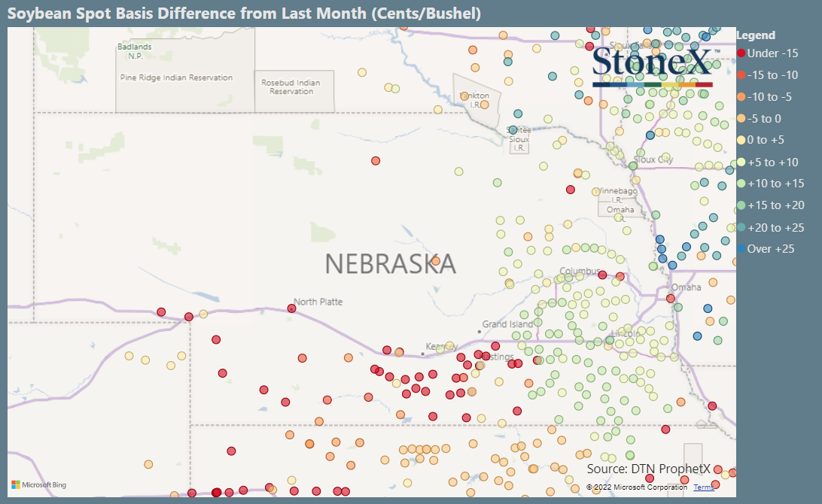The height and width of the screenshot is (504, 822).
Task: Click the Santee Sioux I.R. label
Action: (519, 139)
